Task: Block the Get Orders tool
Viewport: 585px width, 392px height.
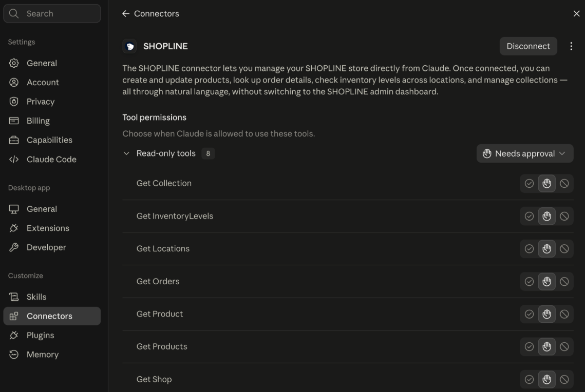Action: pos(564,281)
